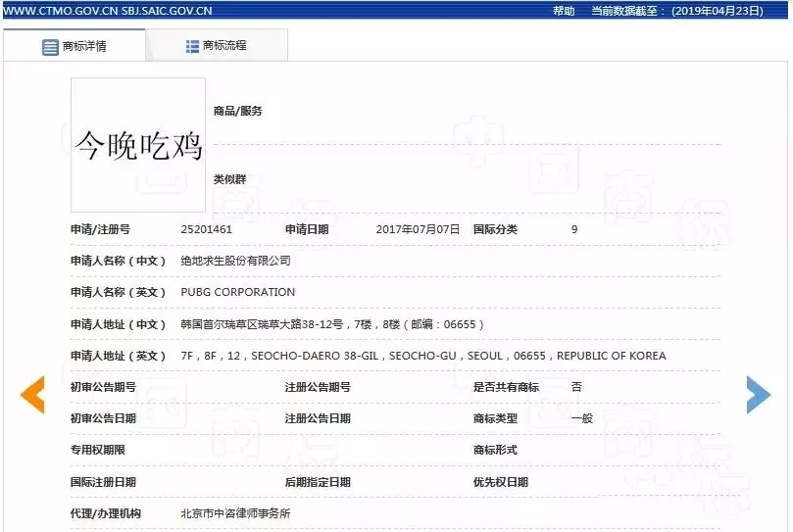Image resolution: width=793 pixels, height=532 pixels.
Task: Click the 代理/办理机构 label
Action: coord(106,513)
